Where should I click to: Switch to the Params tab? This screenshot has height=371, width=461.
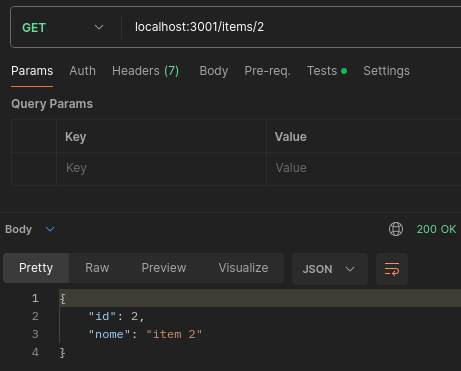[x=32, y=71]
